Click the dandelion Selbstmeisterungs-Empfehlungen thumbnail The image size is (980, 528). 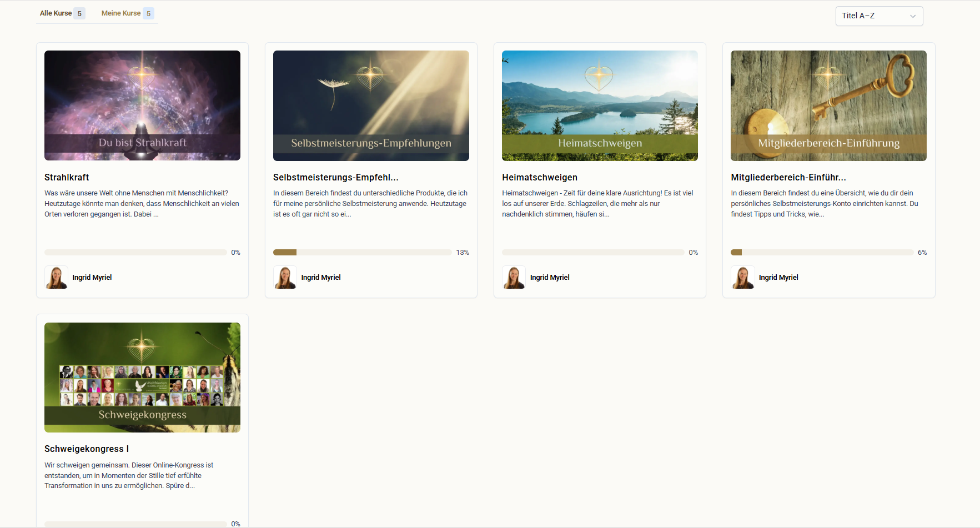371,105
